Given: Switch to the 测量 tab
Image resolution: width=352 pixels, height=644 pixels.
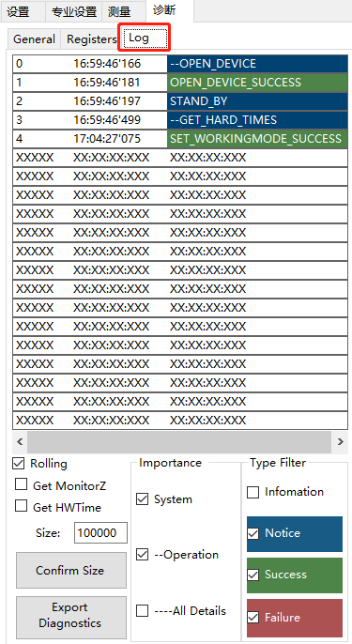Looking at the screenshot, I should point(124,11).
